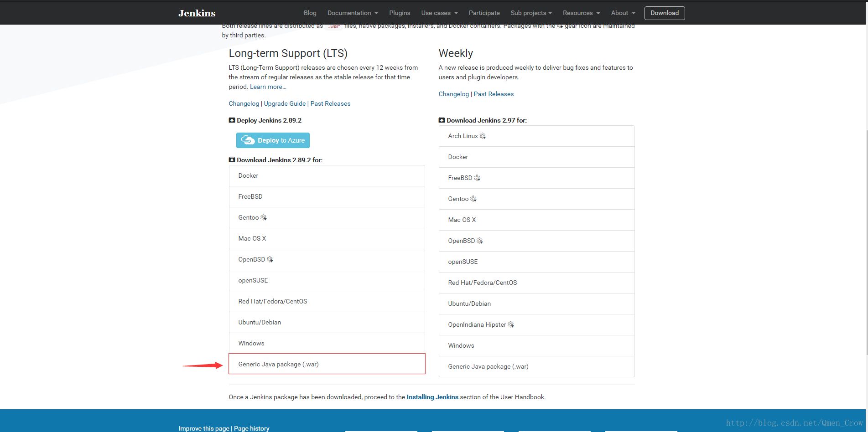The height and width of the screenshot is (432, 868).
Task: Download Weekly for OpenIndiana Hipster
Action: point(536,324)
